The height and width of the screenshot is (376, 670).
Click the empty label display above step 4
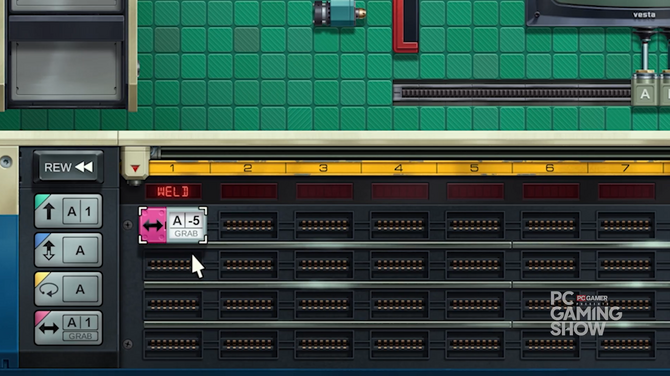[400, 191]
